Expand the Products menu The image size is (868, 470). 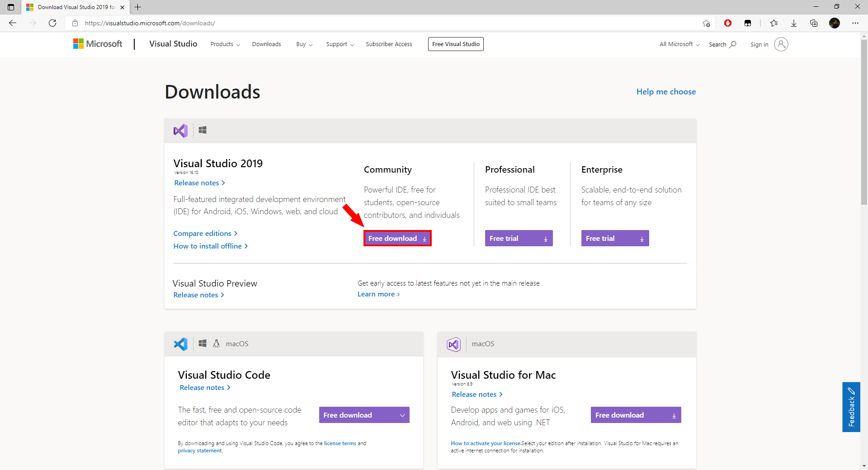pyautogui.click(x=225, y=44)
